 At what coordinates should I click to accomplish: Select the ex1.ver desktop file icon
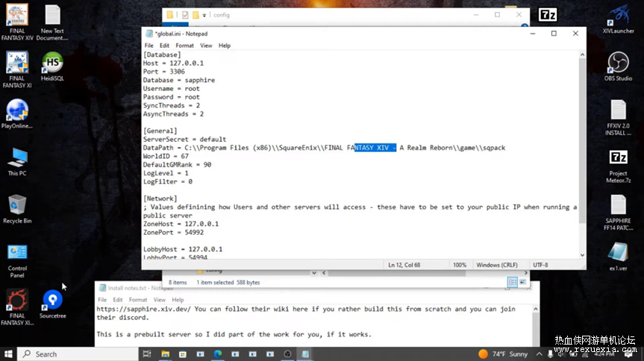point(618,257)
